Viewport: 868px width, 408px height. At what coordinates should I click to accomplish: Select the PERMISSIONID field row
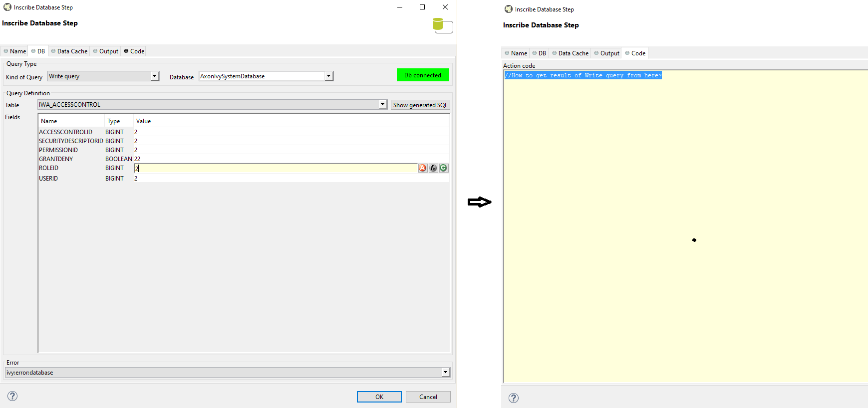tap(244, 150)
